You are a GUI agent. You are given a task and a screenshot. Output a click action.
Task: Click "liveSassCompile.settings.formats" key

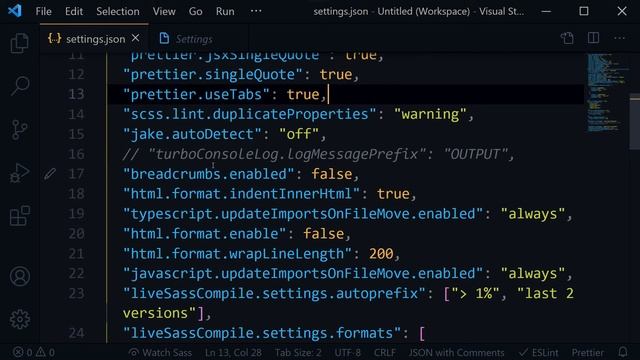tap(262, 333)
